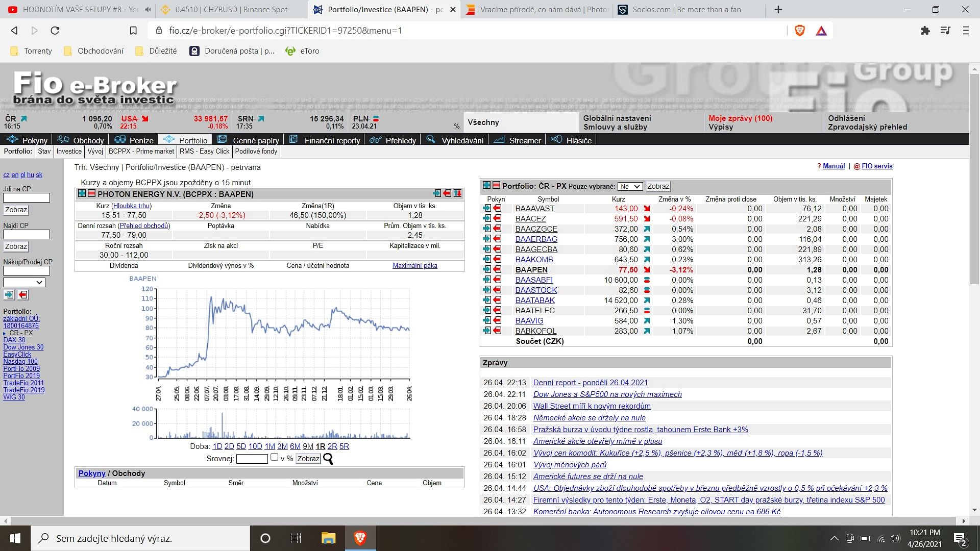
Task: Expand Portfolio ČR - PX panel plus icon
Action: coord(486,185)
